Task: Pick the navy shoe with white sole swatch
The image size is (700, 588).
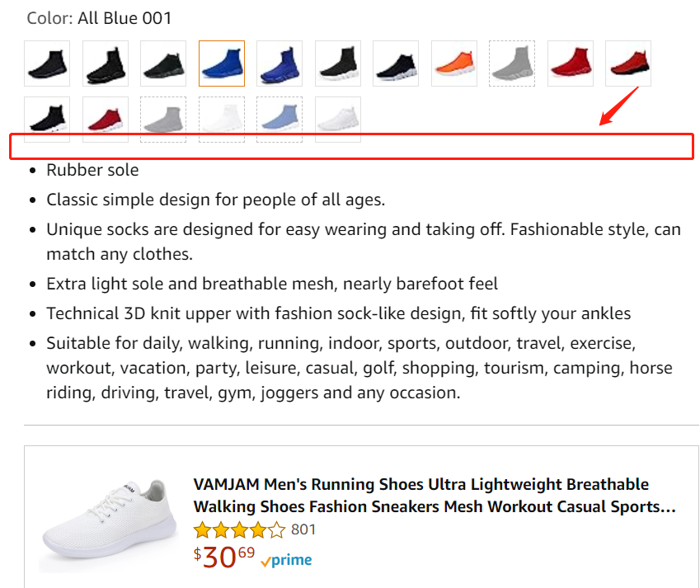Action: (396, 64)
